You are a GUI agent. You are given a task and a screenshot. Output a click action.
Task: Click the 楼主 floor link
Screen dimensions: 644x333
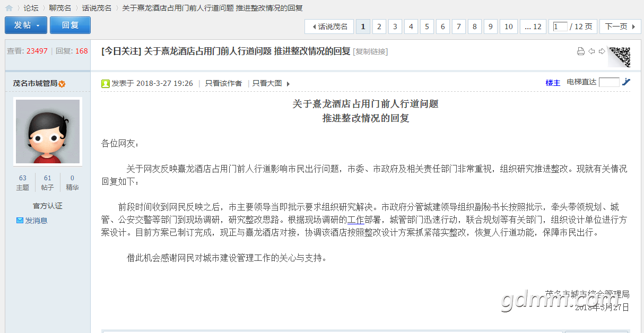coord(553,83)
